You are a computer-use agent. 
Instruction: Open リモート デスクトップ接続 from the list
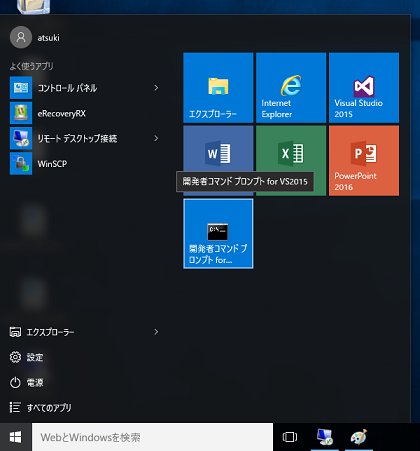coord(85,138)
